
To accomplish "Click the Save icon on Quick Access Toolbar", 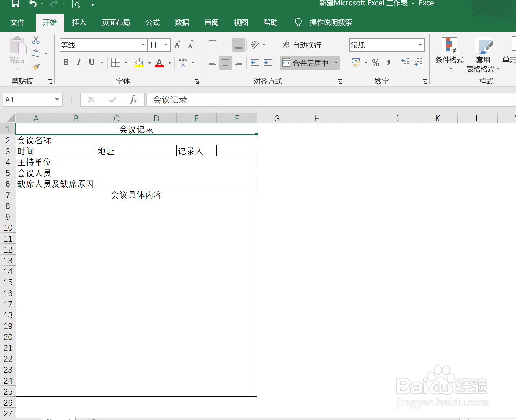I will tap(16, 4).
